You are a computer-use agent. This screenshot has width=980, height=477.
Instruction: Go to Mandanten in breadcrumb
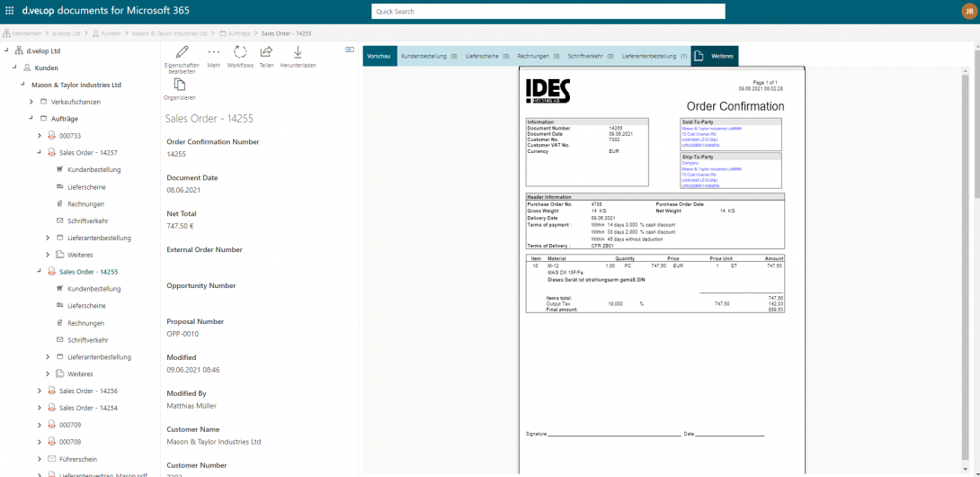(x=28, y=33)
